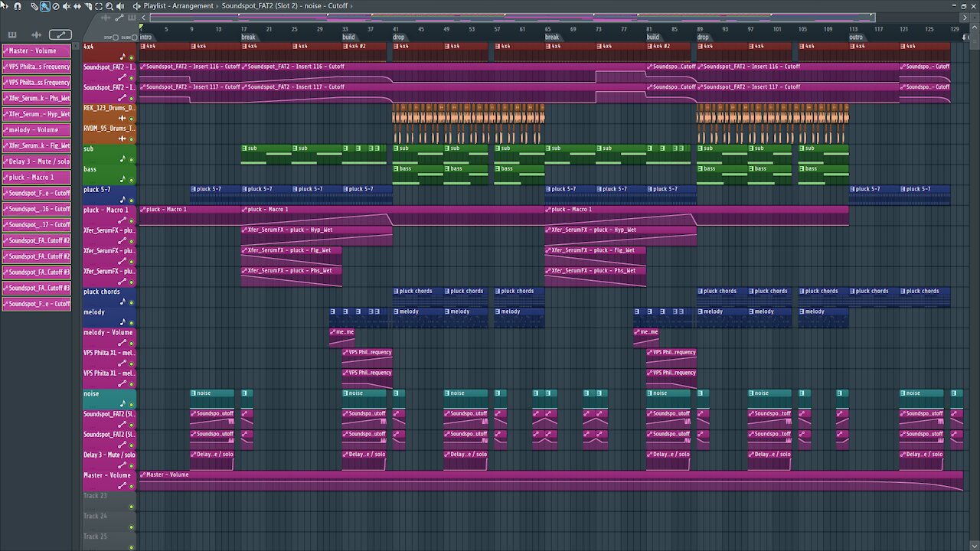Select the Delete tool
Viewport: 980px width, 551px height.
(56, 6)
